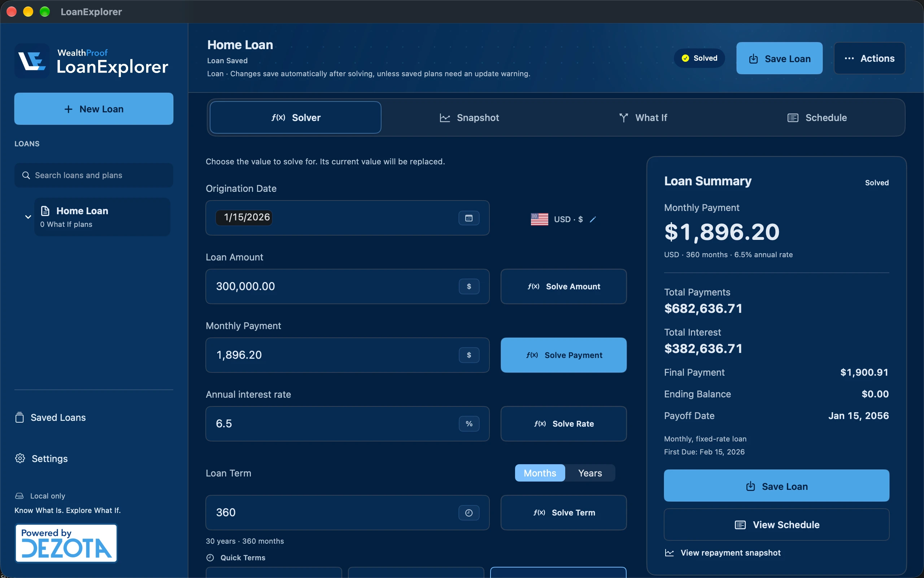Click the Solve Rate button
The width and height of the screenshot is (924, 578).
click(x=563, y=423)
